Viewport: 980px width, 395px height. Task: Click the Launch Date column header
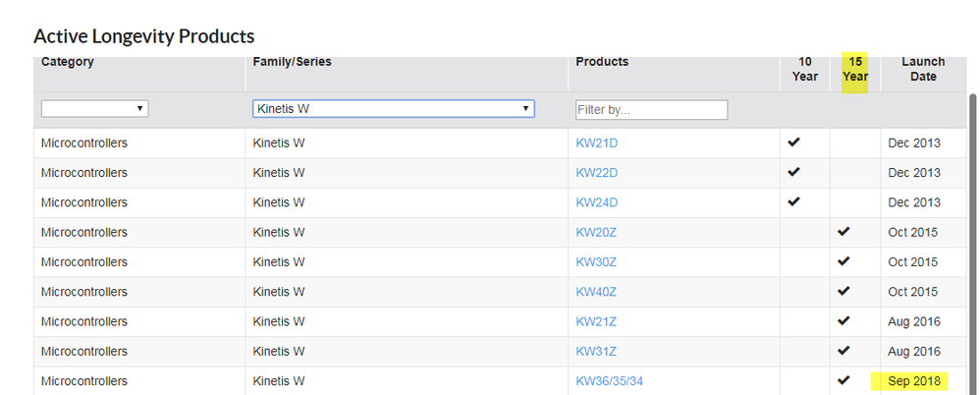tap(922, 69)
